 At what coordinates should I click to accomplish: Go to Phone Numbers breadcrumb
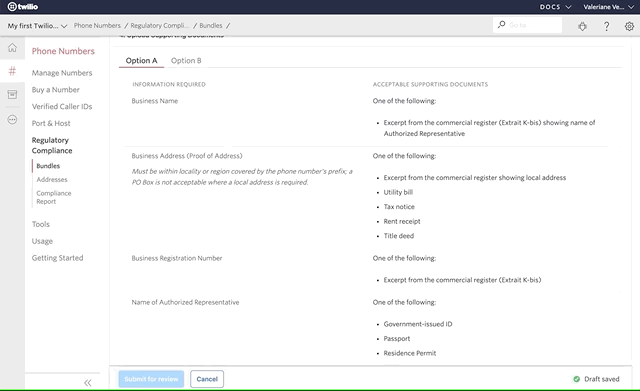[x=97, y=25]
